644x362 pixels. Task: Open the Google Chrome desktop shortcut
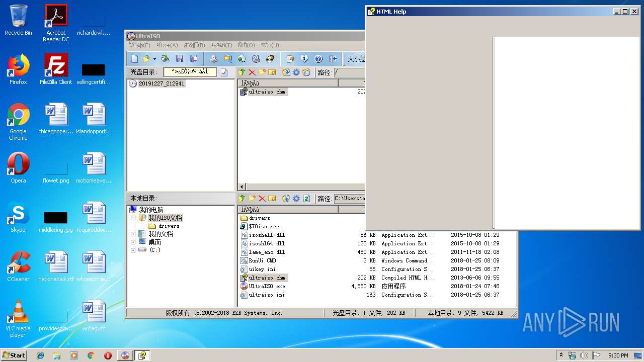click(18, 122)
